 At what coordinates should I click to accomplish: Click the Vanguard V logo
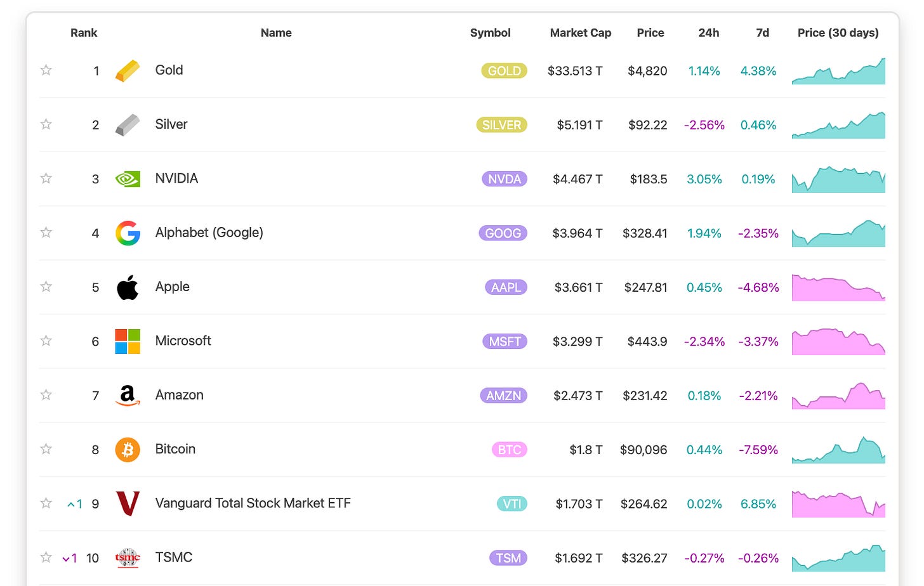click(128, 504)
